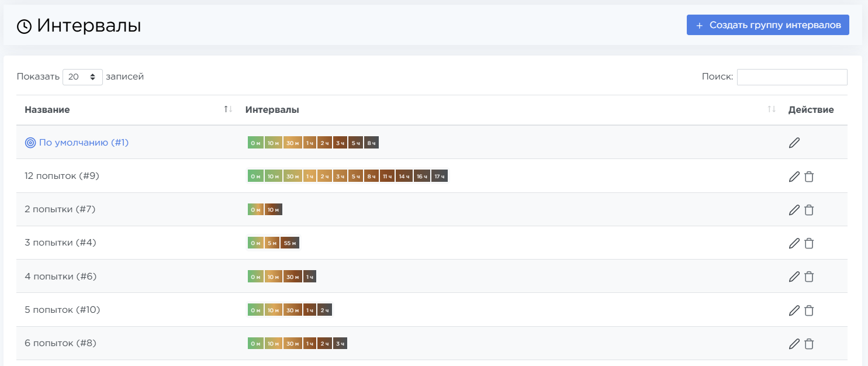Delete the '3 попытки (#4)' group

click(x=809, y=243)
